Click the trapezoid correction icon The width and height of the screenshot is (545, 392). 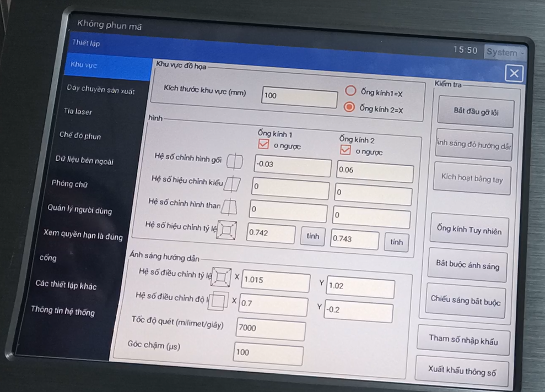[229, 206]
